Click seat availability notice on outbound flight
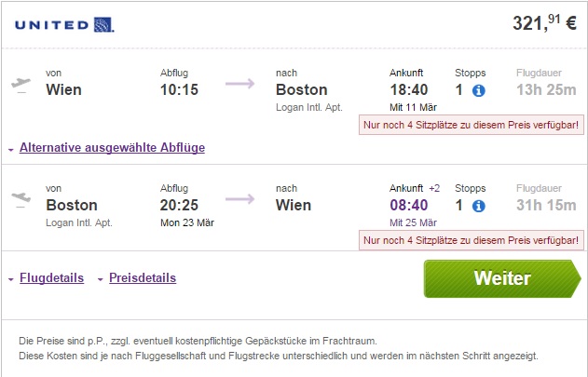588x377 pixels. tap(472, 125)
